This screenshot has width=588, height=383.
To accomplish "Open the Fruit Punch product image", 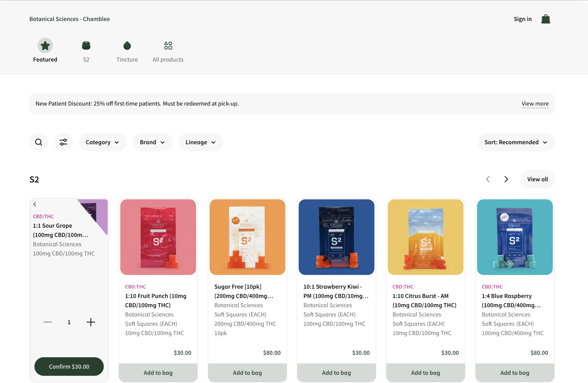I will 158,237.
